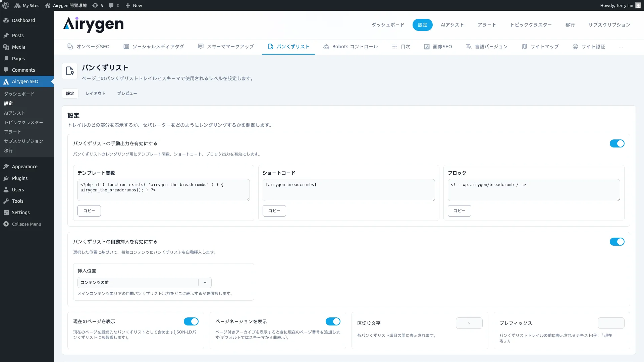The image size is (644, 362).
Task: Click the New plus icon
Action: 128,5
